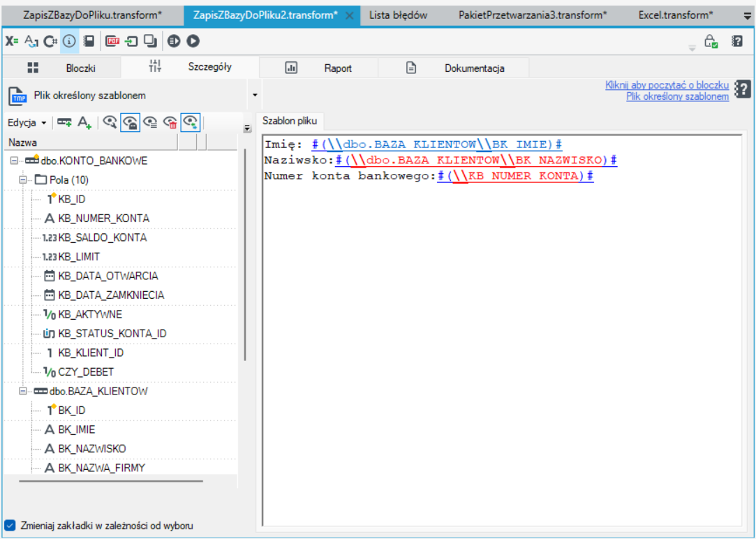Click the red PDF export icon
Screen dimensions: 756x539
[112, 41]
